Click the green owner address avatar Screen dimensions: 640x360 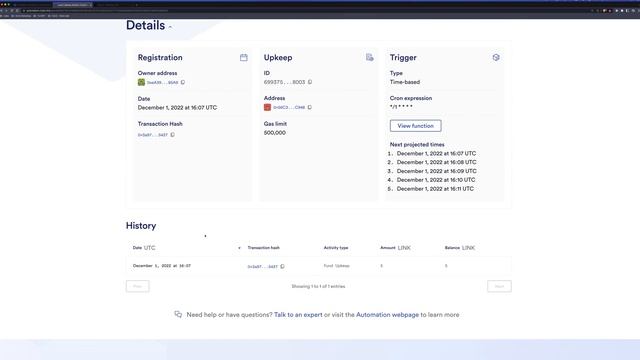pos(141,82)
